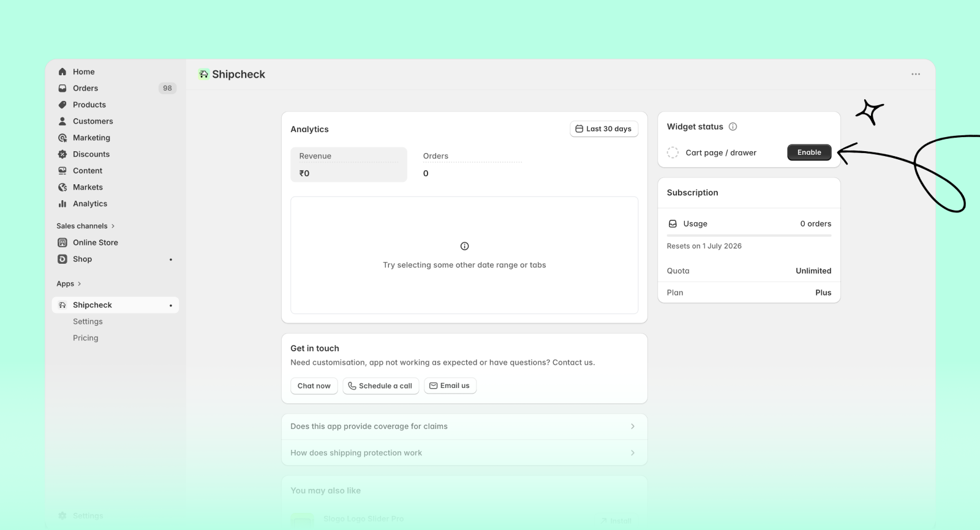Viewport: 980px width, 530px height.
Task: Click 'Resets on 1 July 2026' text
Action: (x=704, y=246)
